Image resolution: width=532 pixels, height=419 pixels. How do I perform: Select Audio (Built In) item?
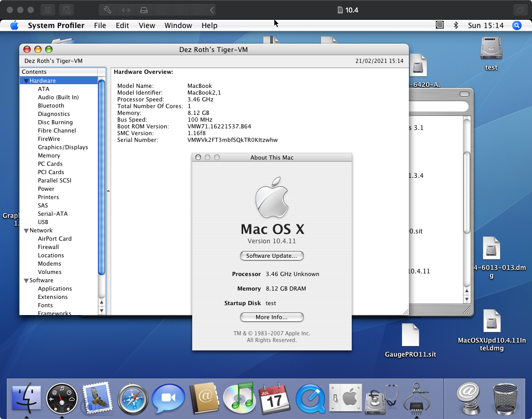coord(58,97)
